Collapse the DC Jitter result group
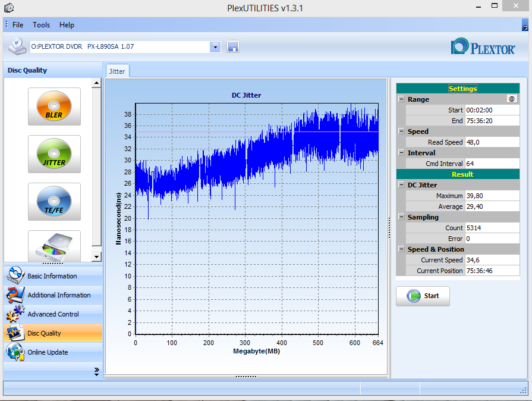The height and width of the screenshot is (401, 532). tap(401, 184)
